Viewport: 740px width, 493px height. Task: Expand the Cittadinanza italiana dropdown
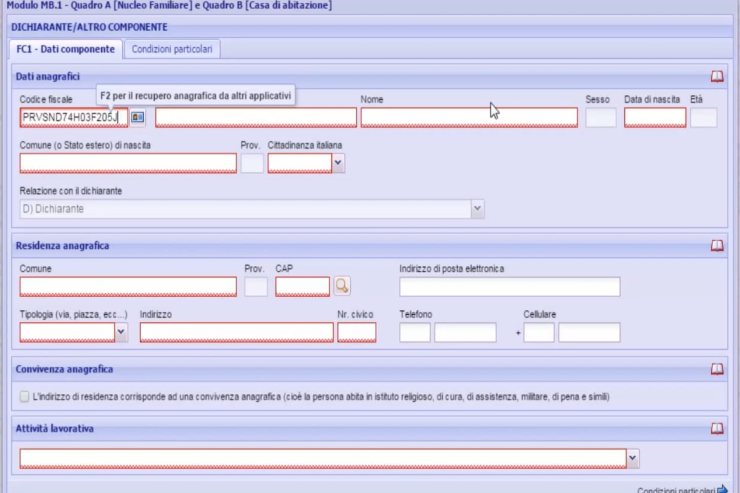(x=338, y=163)
